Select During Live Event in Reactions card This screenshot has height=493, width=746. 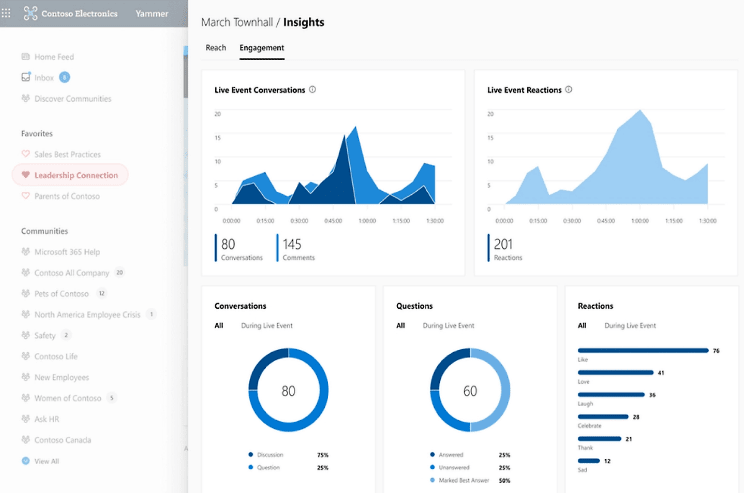point(630,325)
